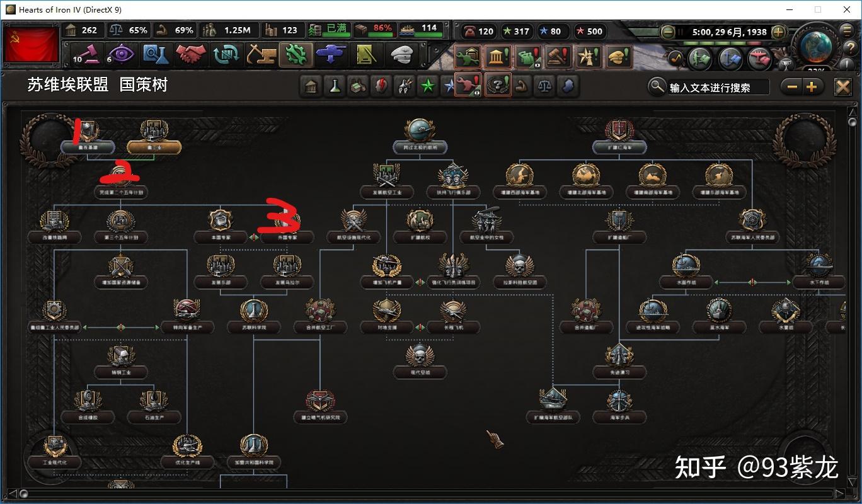Zoom in the focus tree with plus

(x=812, y=87)
